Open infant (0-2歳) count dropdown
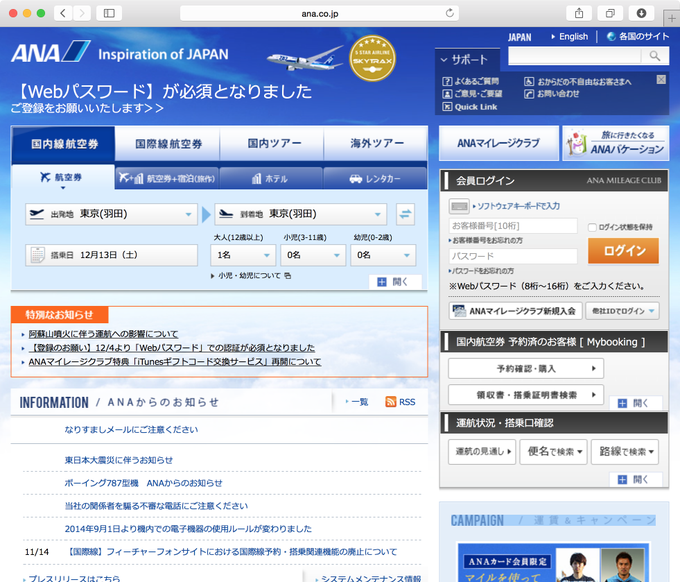The image size is (680, 582). coord(383,255)
